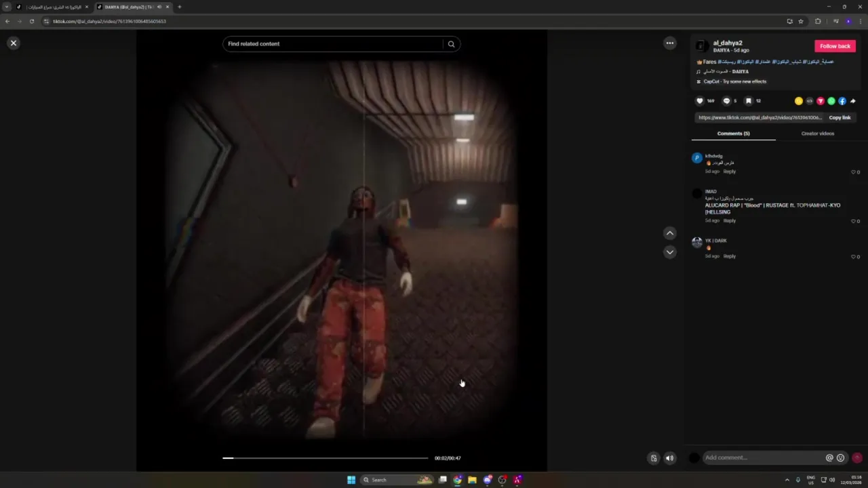Screen dimensions: 868x488
Task: Click the embed code share icon
Action: click(x=810, y=101)
